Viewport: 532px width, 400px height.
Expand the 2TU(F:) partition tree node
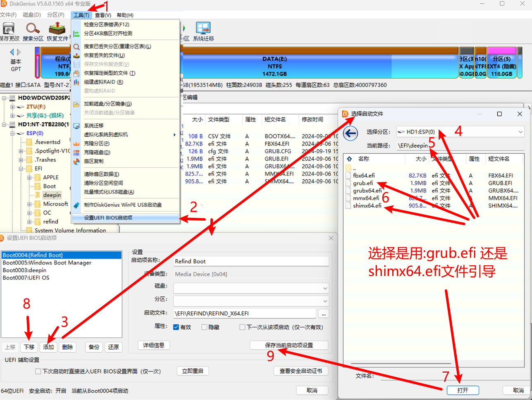[12, 107]
